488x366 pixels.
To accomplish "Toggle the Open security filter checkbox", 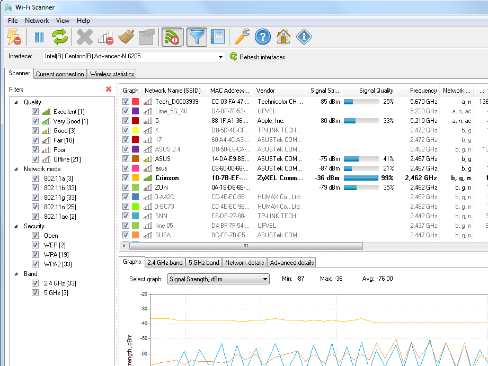I will point(36,235).
